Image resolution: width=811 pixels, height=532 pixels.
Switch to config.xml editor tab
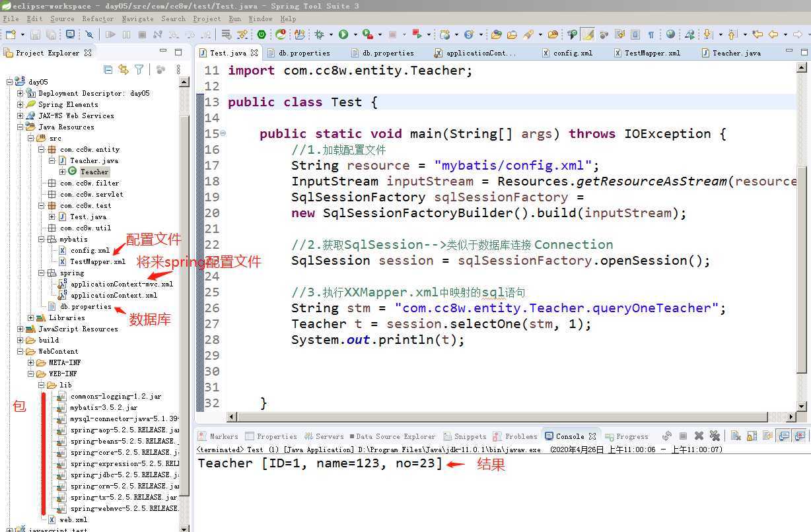(567, 53)
